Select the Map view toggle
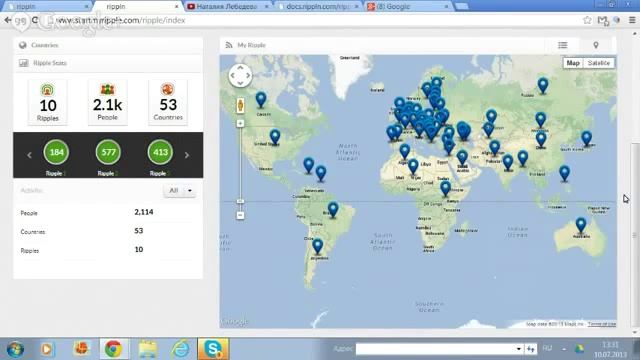Image resolution: width=640 pixels, height=360 pixels. coord(573,63)
